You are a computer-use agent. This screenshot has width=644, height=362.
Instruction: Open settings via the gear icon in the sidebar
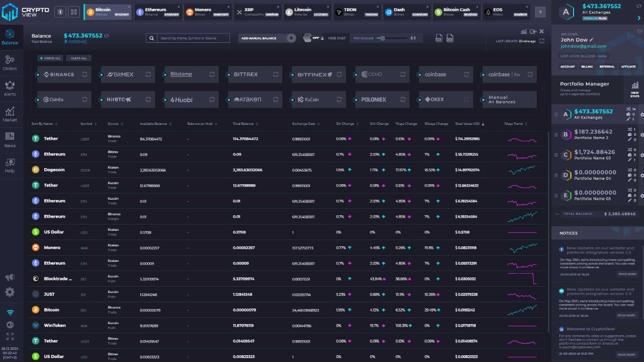(10, 292)
